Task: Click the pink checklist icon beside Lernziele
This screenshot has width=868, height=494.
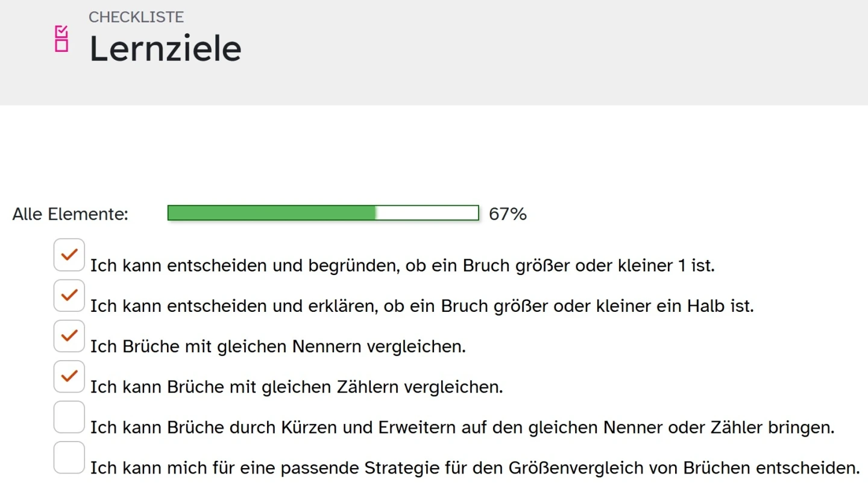Action: [61, 39]
